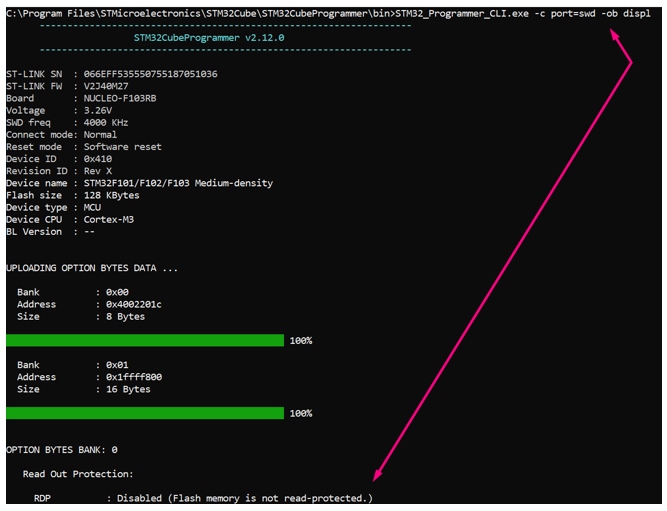This screenshot has width=667, height=511.
Task: Click the 100% label below Size 16 Bytes
Action: point(301,414)
